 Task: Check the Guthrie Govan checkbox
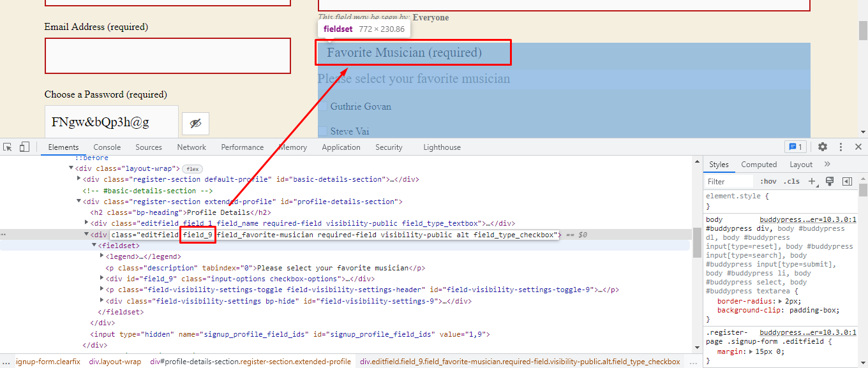click(323, 107)
